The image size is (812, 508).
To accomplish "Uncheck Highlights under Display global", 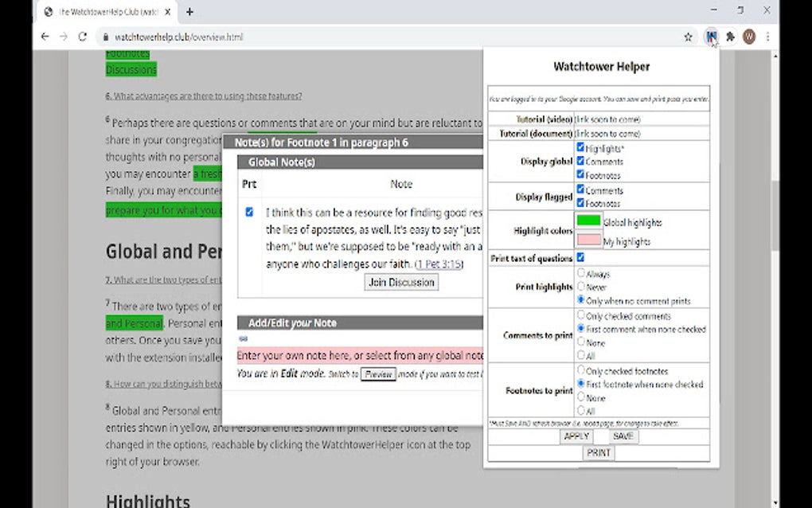I will (580, 147).
